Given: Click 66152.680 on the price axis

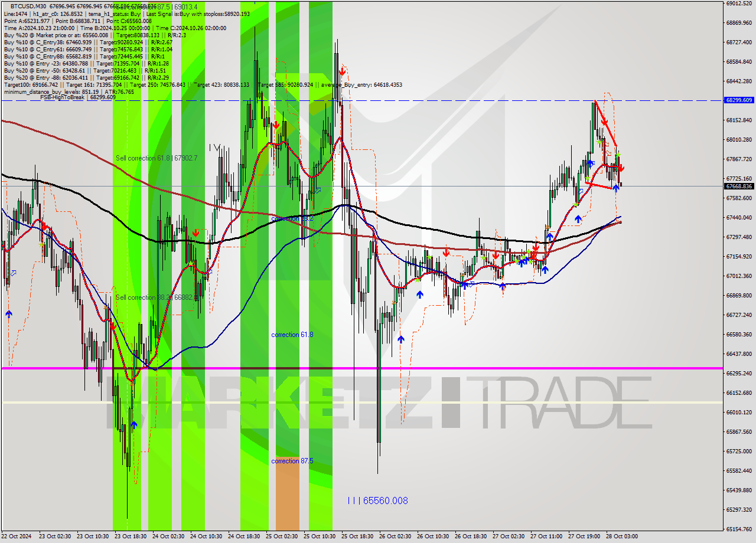Looking at the screenshot, I should coord(739,392).
